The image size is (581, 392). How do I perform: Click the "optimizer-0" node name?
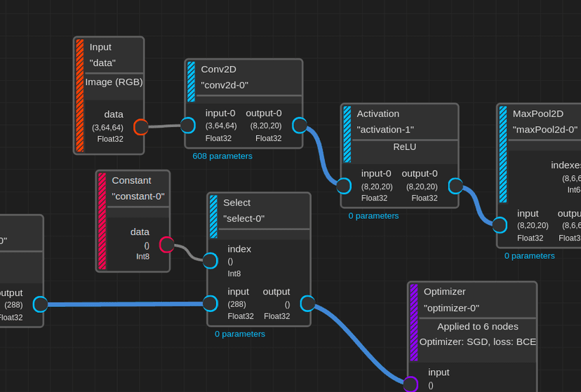tap(451, 308)
